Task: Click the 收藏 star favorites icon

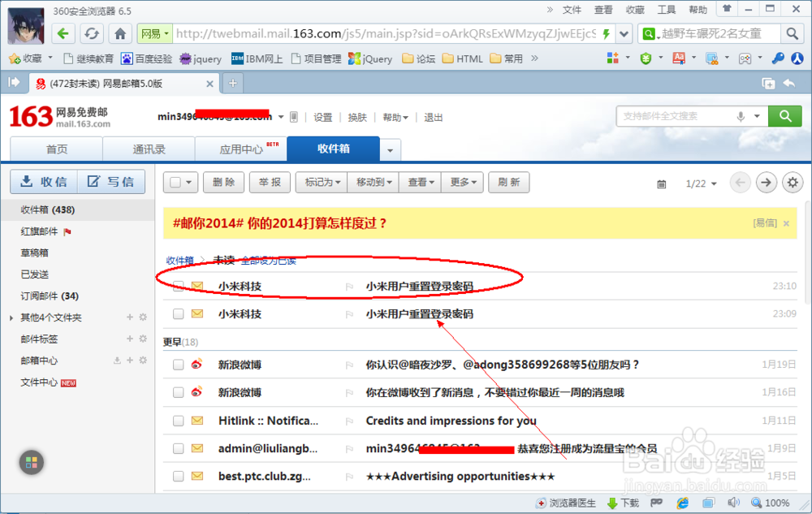Action: click(15, 58)
